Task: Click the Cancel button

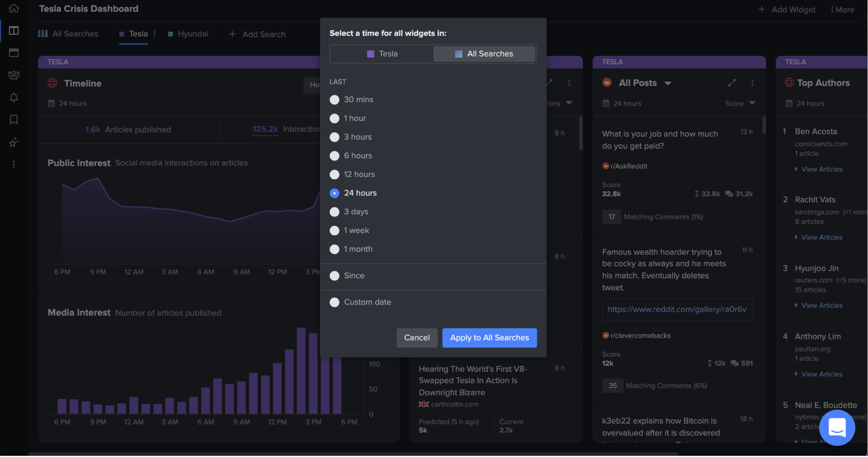Action: click(417, 338)
